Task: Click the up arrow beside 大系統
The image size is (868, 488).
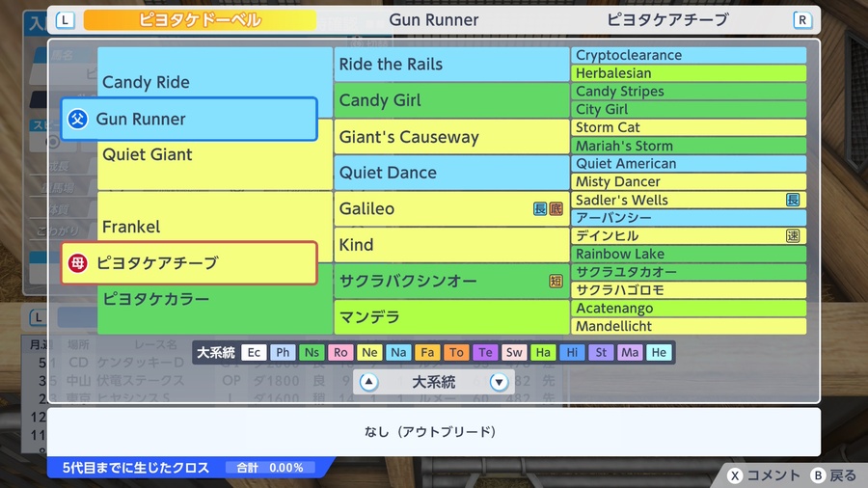Action: [x=368, y=382]
